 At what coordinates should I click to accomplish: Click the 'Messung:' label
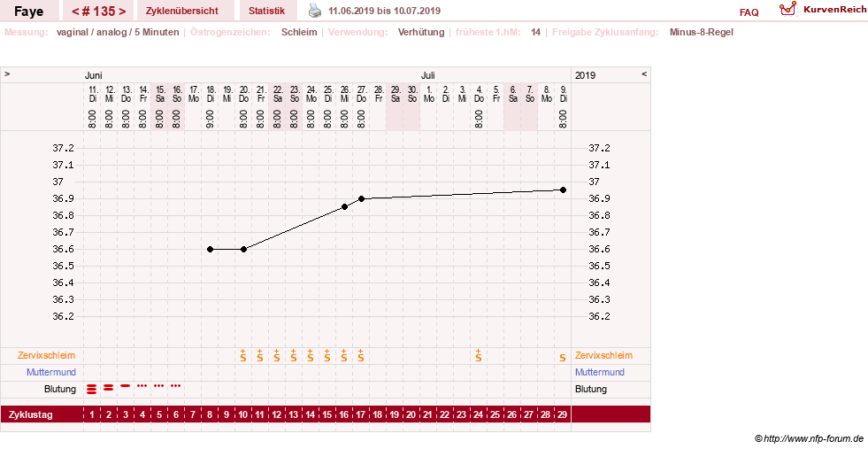coord(26,32)
